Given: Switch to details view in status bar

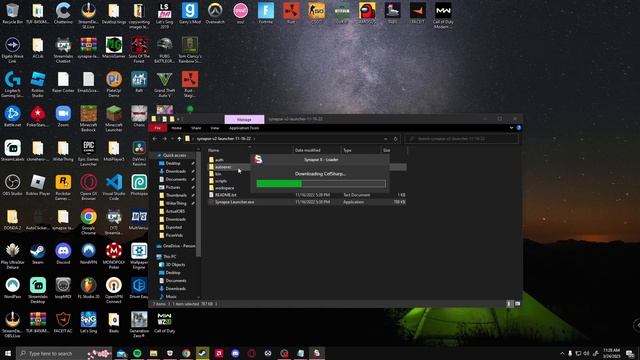Looking at the screenshot, I should [x=509, y=304].
